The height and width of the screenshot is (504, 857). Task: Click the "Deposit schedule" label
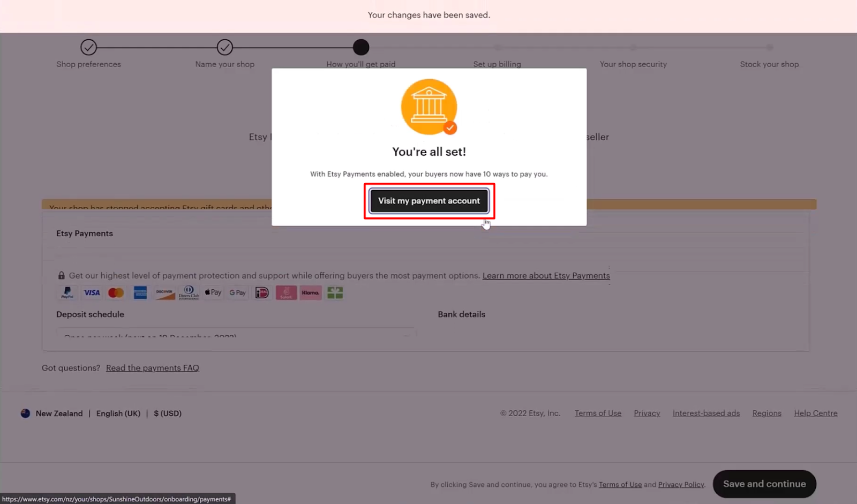tap(90, 314)
